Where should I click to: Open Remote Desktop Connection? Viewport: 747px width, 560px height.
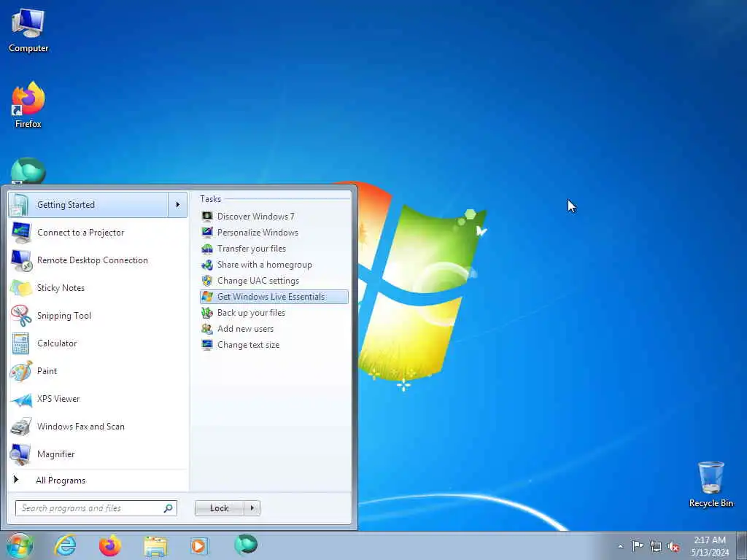[98, 260]
